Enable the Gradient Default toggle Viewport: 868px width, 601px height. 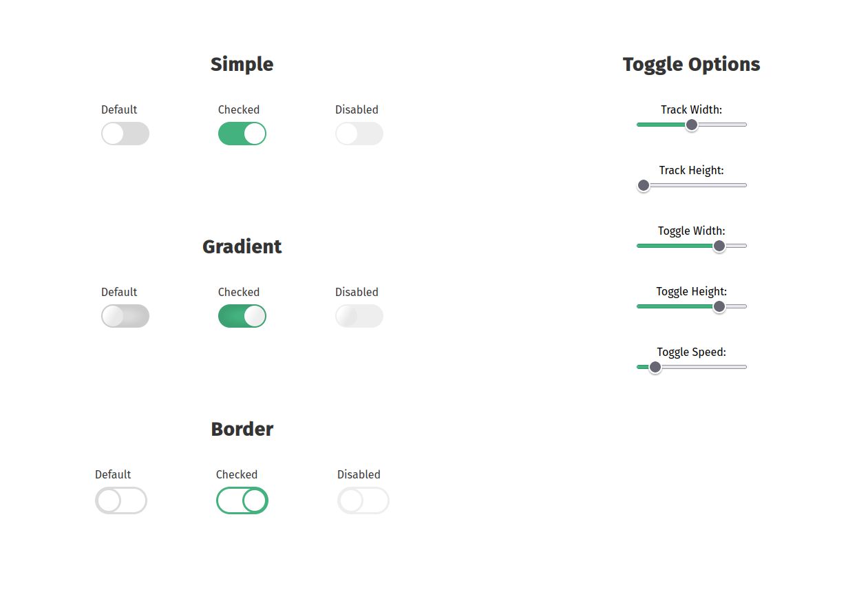[125, 316]
